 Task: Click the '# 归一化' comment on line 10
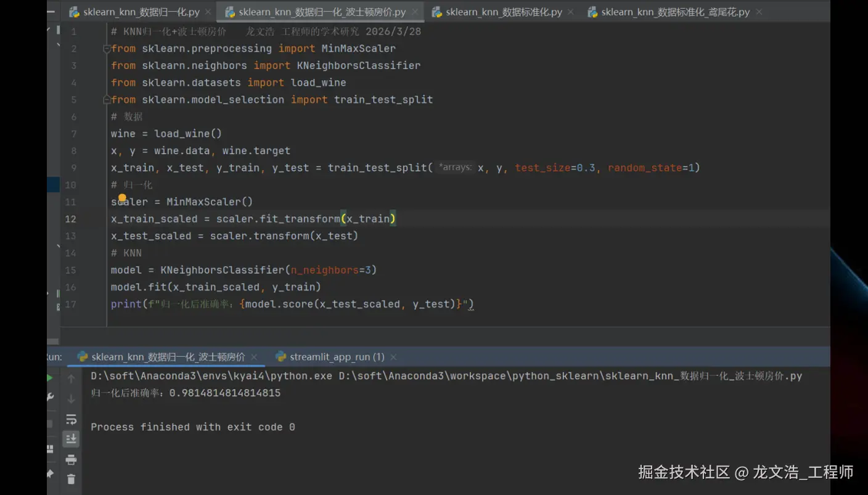coord(131,185)
